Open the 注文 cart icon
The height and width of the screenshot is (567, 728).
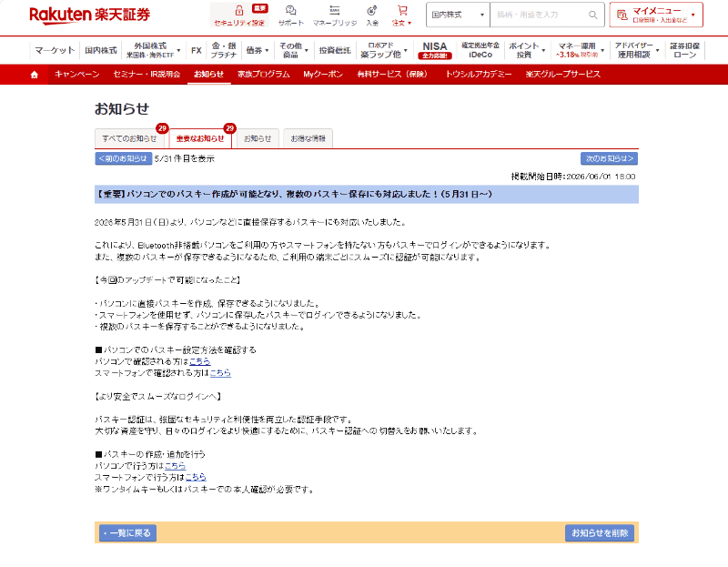(401, 15)
